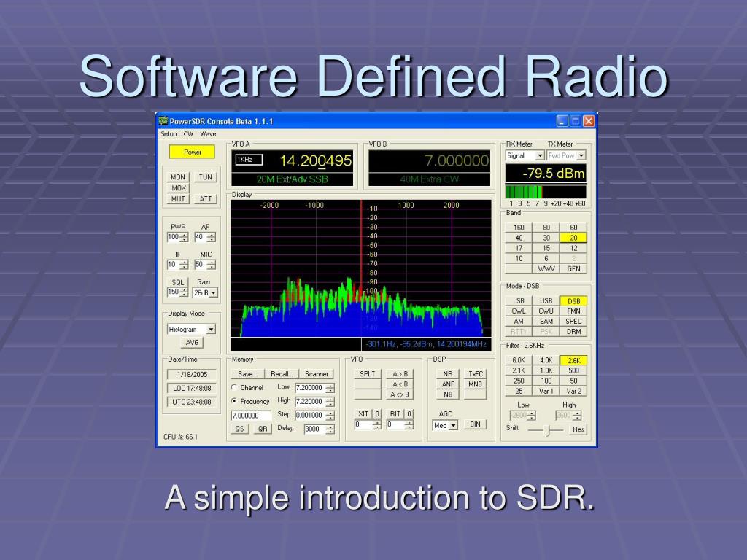
Task: Click the VFO B frequency 7.000000
Action: 457,161
